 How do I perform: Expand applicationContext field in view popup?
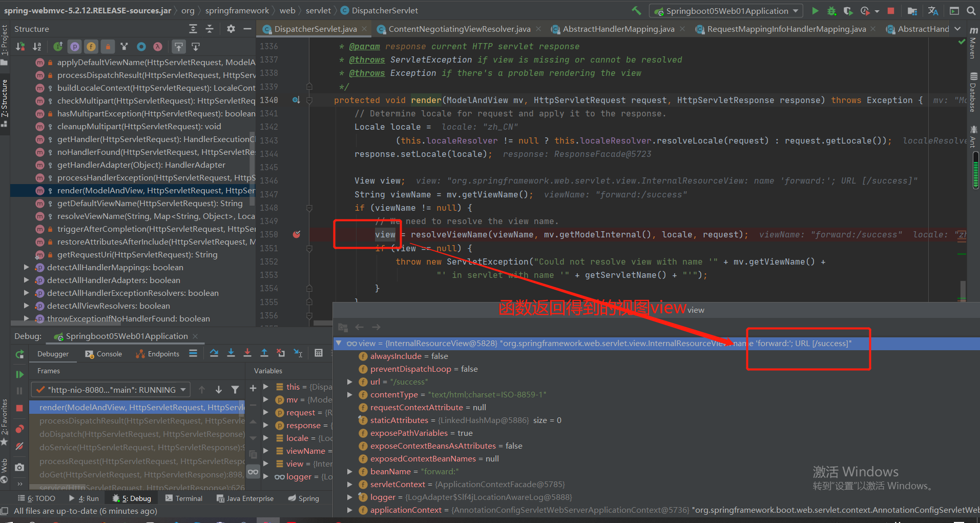pos(349,510)
